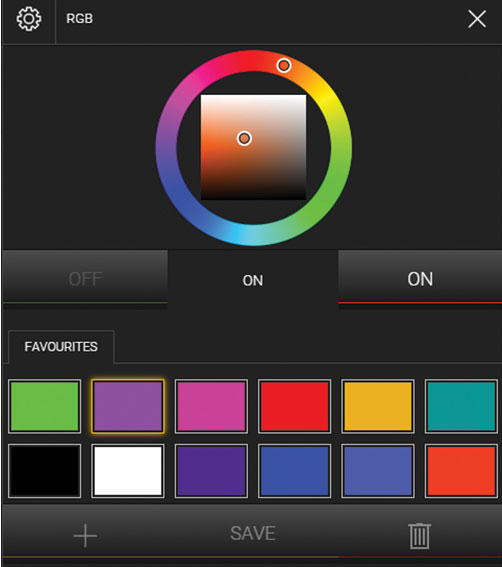The width and height of the screenshot is (502, 567).
Task: Pick the teal favourite swatch
Action: (x=461, y=406)
